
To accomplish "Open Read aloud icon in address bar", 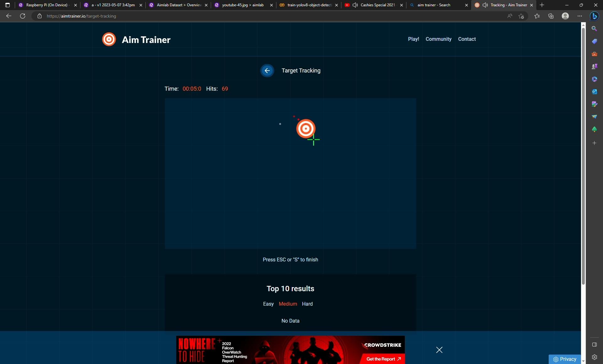I will [x=509, y=16].
